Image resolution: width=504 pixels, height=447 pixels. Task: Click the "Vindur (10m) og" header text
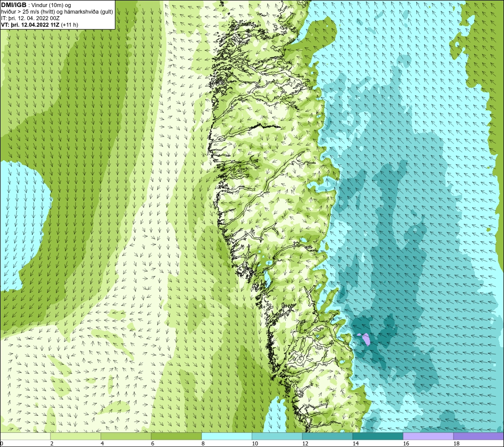click(51, 5)
